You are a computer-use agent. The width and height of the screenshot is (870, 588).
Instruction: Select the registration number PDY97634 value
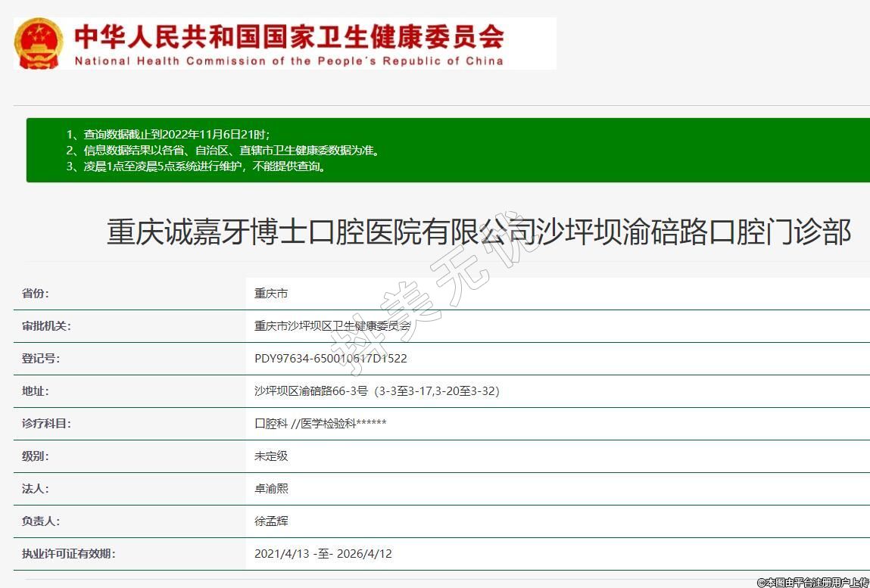pos(330,359)
